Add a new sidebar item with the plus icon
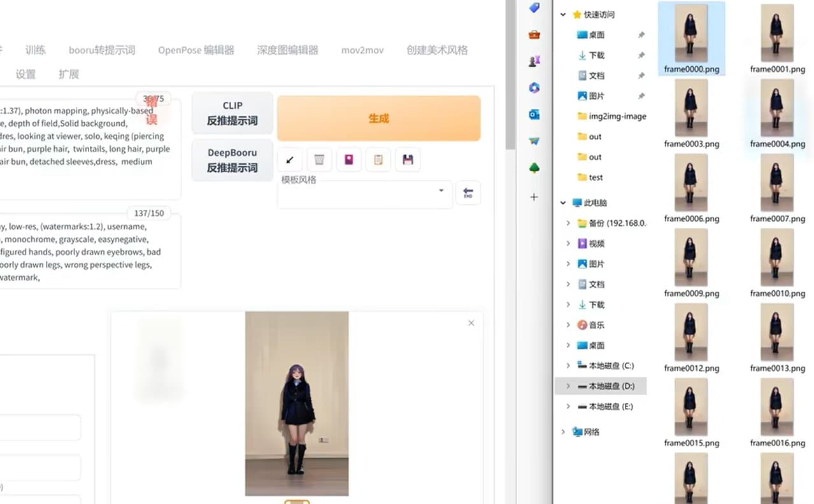The width and height of the screenshot is (814, 504). coord(534,197)
